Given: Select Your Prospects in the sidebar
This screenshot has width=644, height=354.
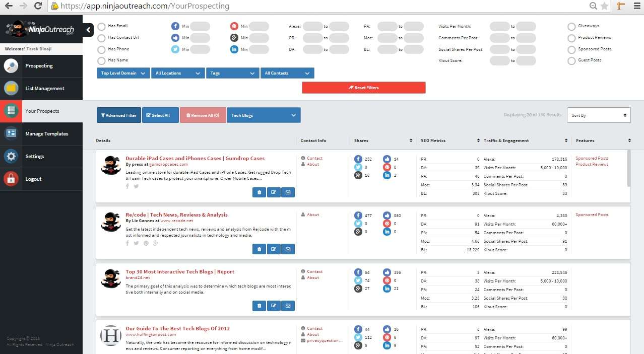Looking at the screenshot, I should 41,111.
